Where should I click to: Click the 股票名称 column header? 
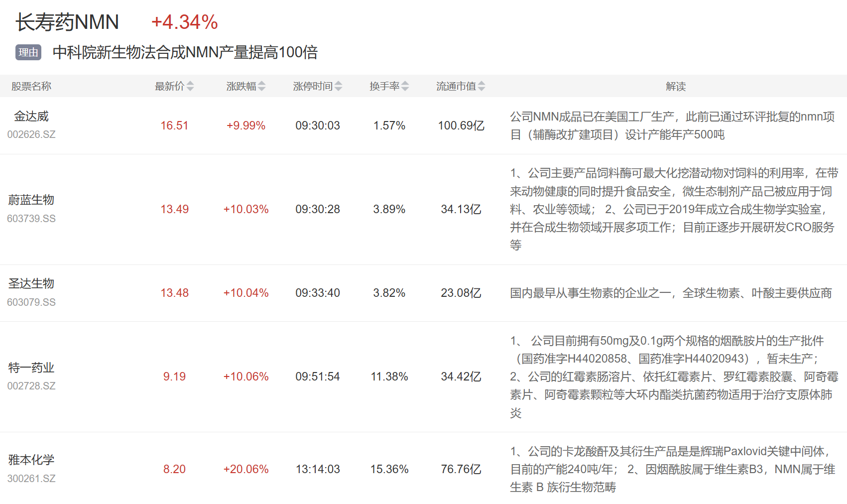[x=31, y=86]
